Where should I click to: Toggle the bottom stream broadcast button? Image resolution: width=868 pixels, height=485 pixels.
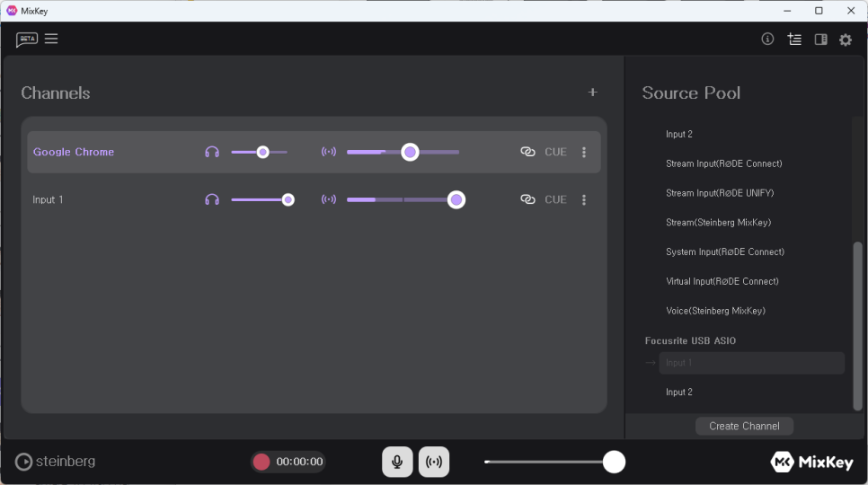(x=434, y=462)
